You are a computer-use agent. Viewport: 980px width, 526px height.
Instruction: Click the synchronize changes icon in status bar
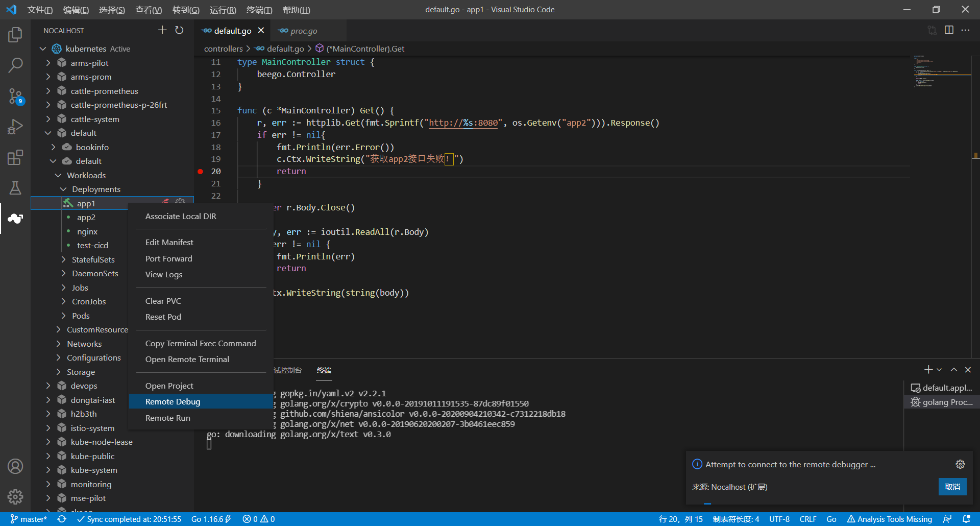62,519
